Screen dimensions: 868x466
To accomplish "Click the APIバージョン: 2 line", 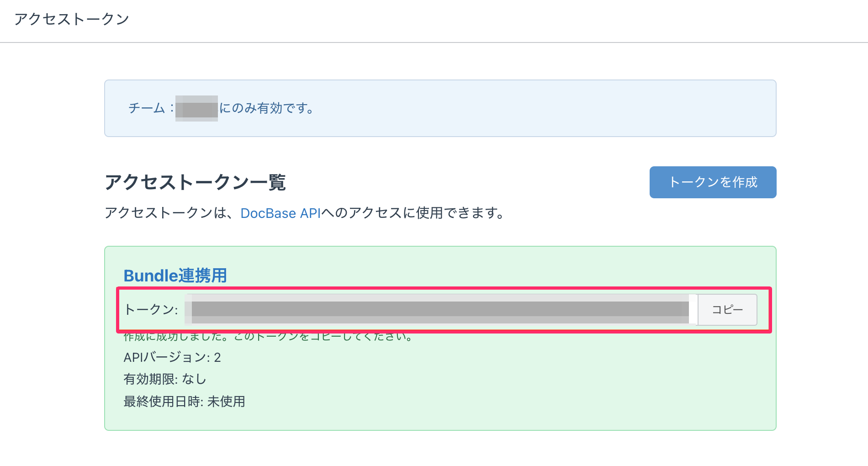I will pyautogui.click(x=172, y=357).
